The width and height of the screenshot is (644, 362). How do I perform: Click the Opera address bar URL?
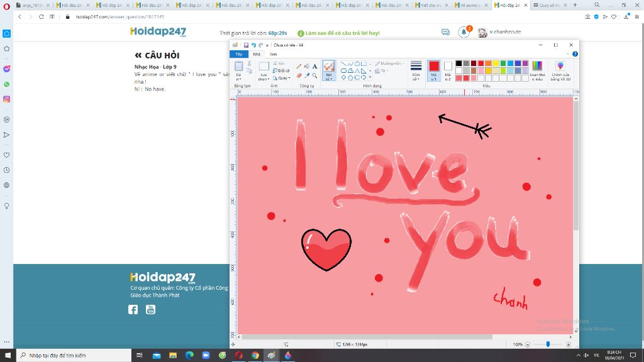pos(119,17)
